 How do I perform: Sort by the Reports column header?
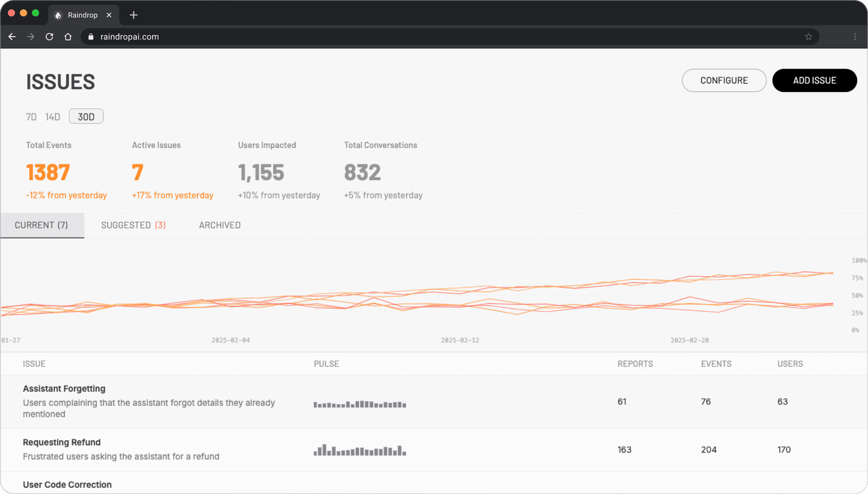coord(635,364)
